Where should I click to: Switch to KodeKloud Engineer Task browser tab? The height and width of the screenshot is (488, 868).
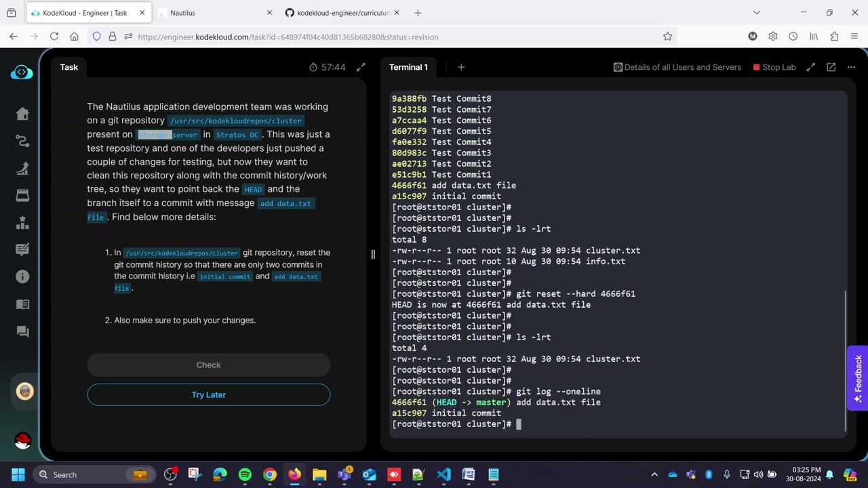coord(87,13)
